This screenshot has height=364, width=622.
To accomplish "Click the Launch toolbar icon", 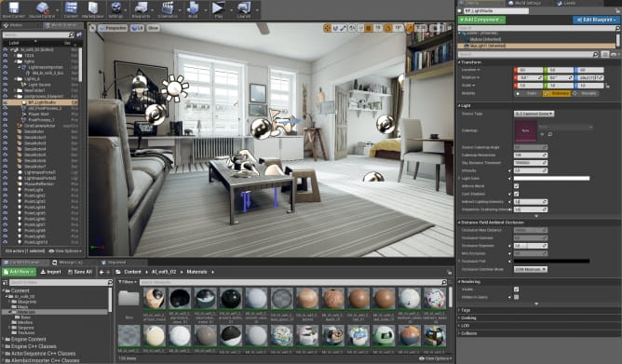I will [x=244, y=8].
